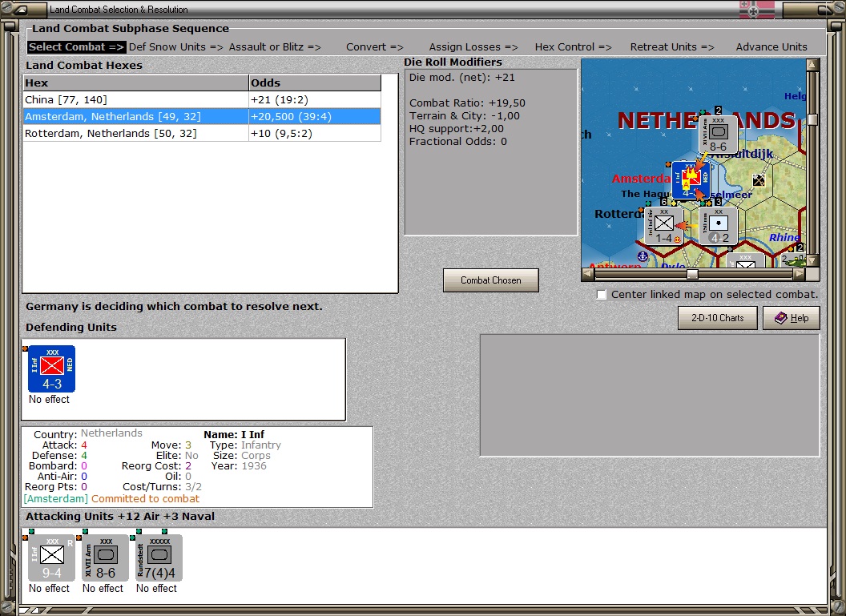The image size is (846, 616).
Task: Click the Terrain & City: -1,00 line
Action: click(464, 115)
